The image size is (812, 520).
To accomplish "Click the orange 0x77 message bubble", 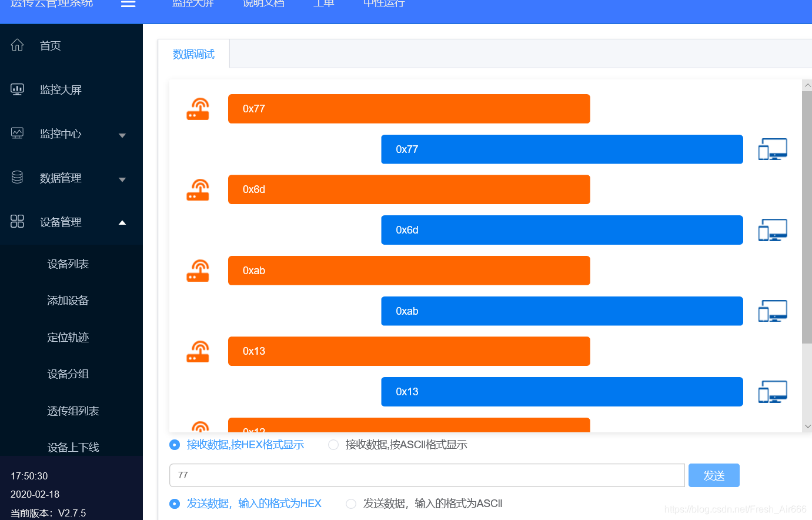I will tap(409, 109).
